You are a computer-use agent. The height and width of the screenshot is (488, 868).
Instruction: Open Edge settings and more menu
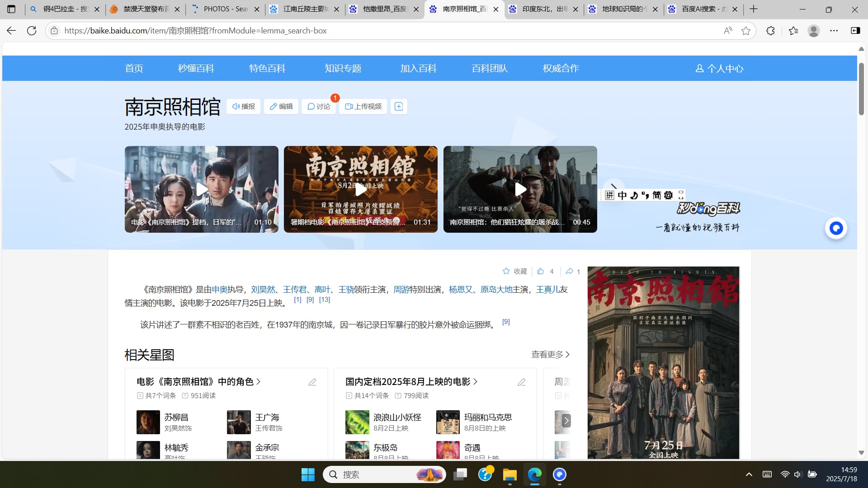(x=834, y=31)
